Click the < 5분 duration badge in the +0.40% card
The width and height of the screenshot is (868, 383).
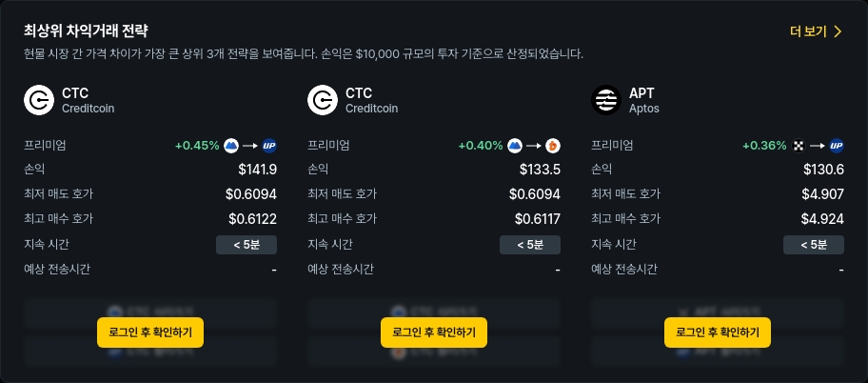[x=530, y=245]
